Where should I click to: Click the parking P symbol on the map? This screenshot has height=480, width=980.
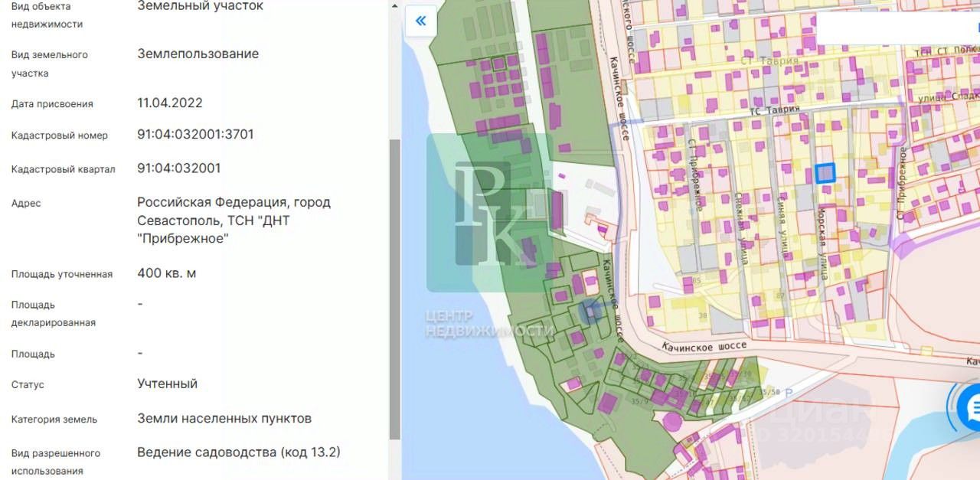(x=789, y=392)
